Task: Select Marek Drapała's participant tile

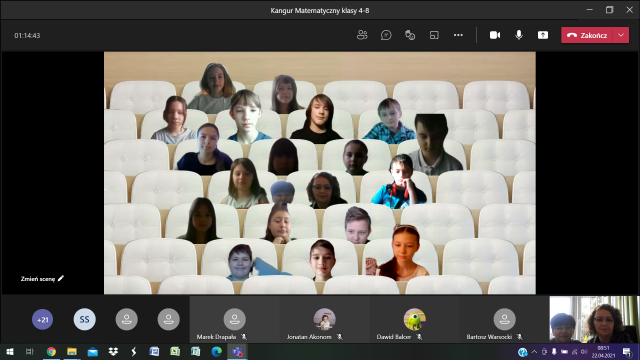Action: pyautogui.click(x=234, y=319)
